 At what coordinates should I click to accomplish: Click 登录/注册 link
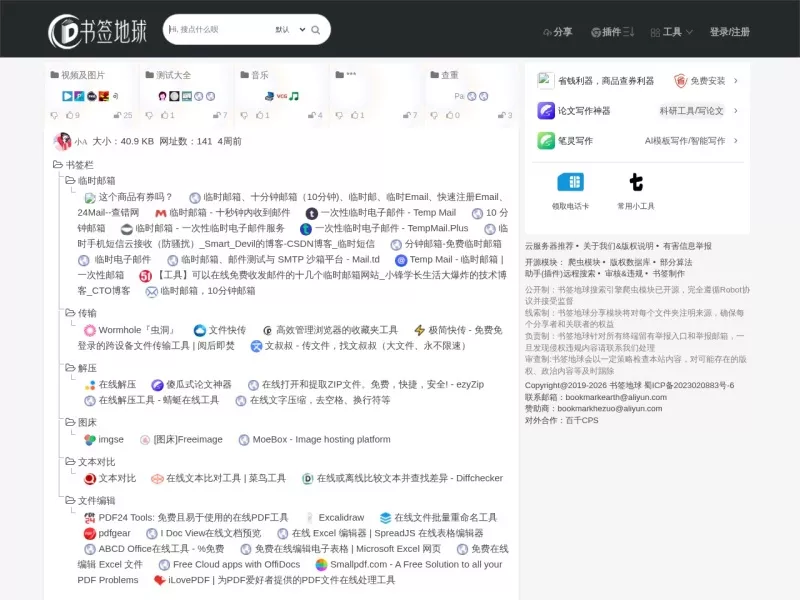tap(730, 32)
